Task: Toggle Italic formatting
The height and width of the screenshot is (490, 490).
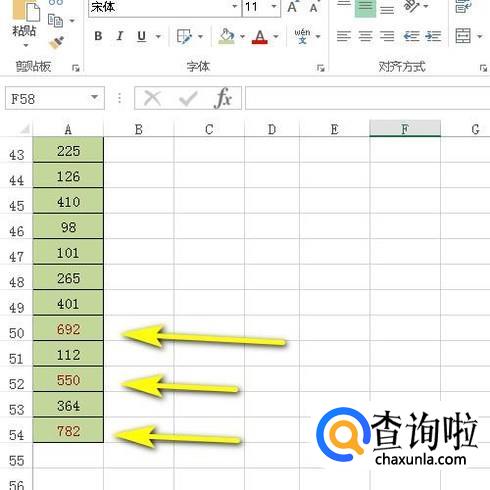Action: point(120,36)
